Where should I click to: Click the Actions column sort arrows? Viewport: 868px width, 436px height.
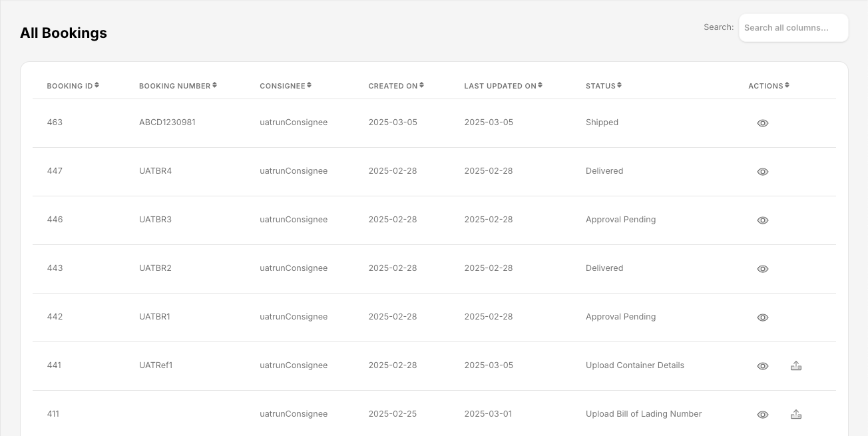787,85
